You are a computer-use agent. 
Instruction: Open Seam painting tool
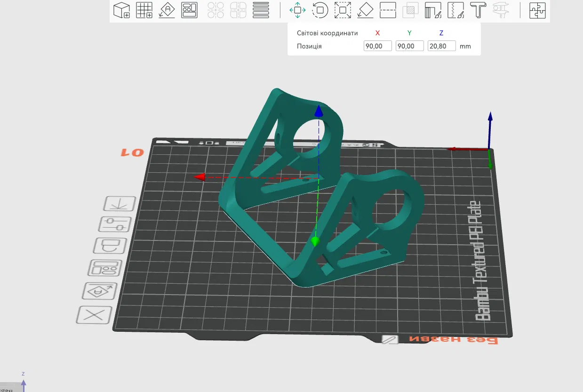[455, 10]
